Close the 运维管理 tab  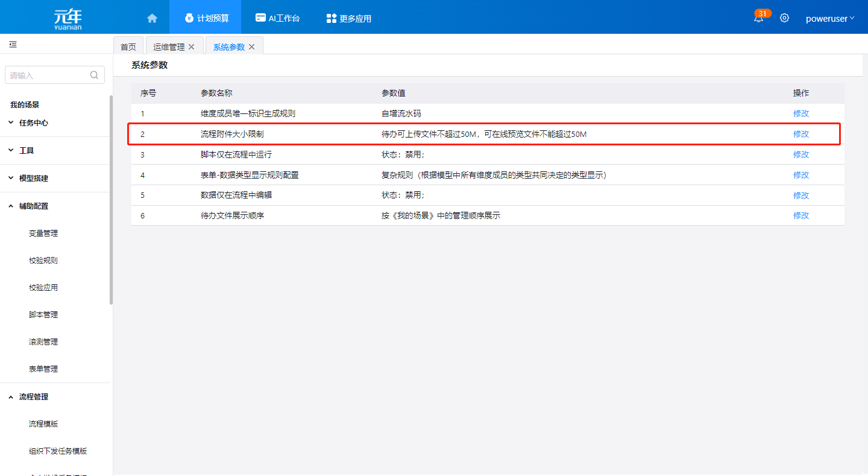pos(192,47)
